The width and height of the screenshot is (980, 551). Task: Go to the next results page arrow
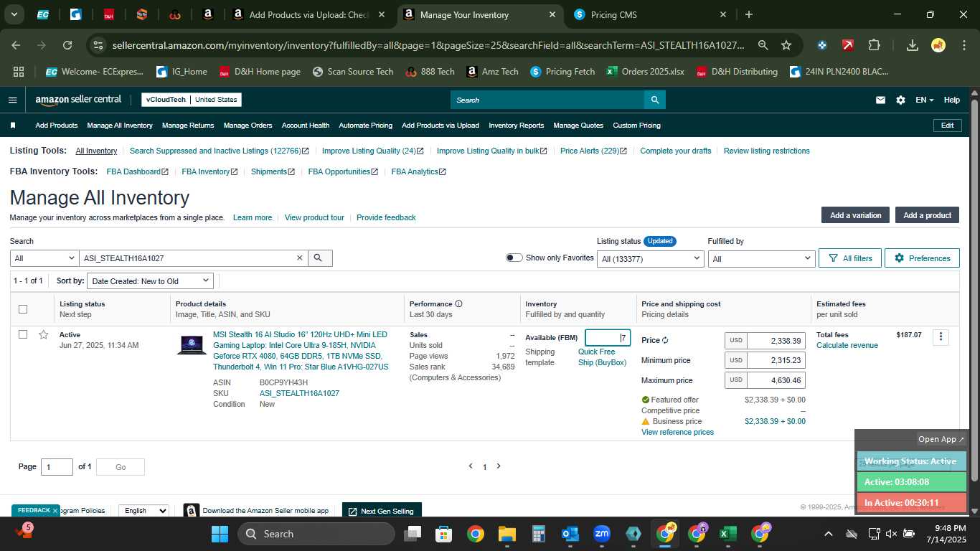pyautogui.click(x=499, y=466)
